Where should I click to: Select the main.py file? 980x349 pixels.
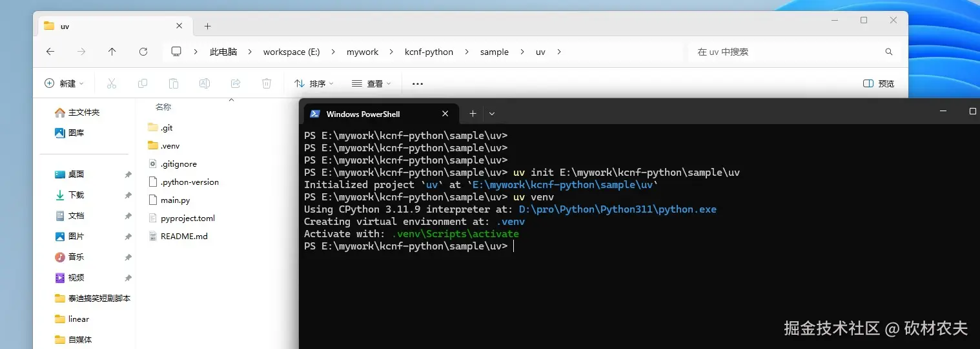coord(168,200)
